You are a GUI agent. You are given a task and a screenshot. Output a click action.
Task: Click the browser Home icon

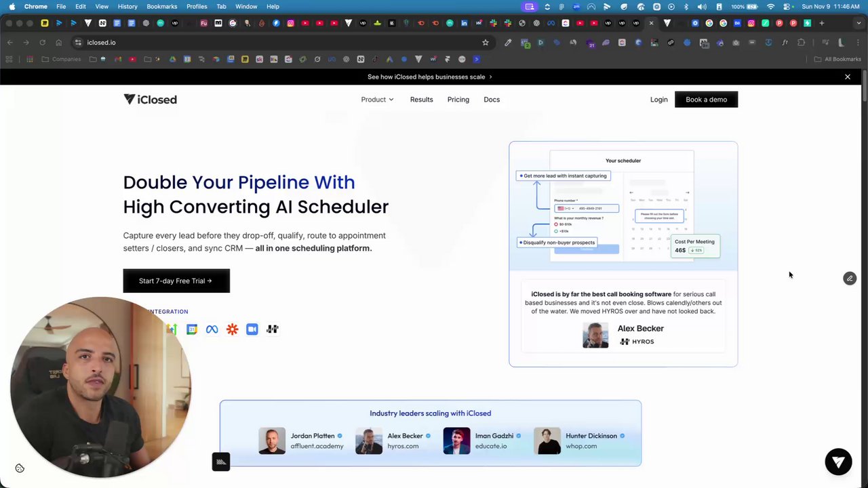click(58, 42)
